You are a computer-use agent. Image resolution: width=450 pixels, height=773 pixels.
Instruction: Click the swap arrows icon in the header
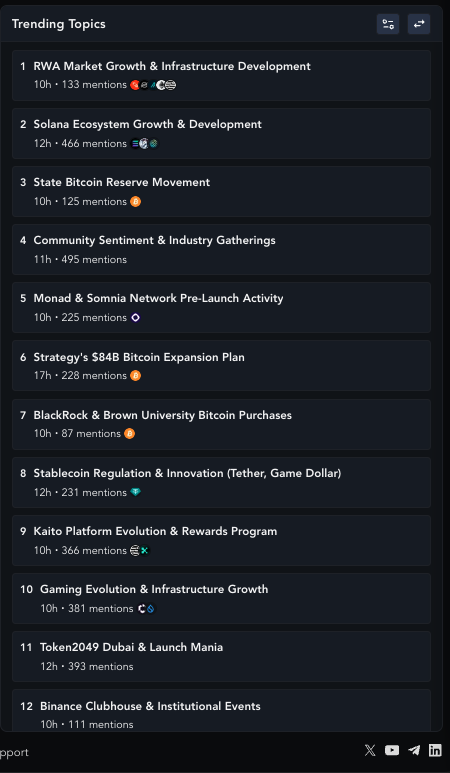(x=419, y=24)
